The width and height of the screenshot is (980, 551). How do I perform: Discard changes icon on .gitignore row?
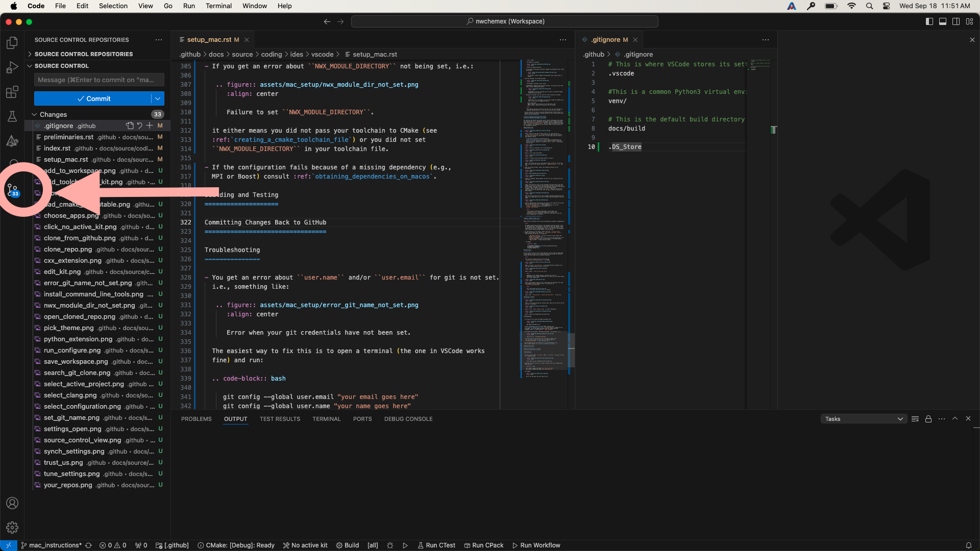tap(139, 126)
